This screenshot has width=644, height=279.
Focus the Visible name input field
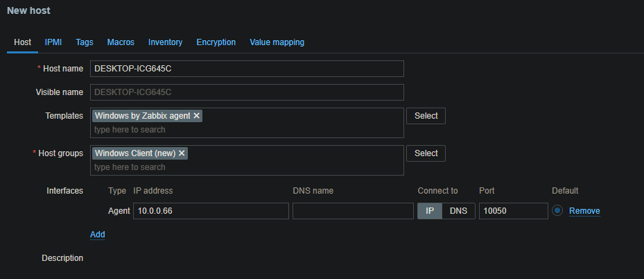tap(247, 92)
